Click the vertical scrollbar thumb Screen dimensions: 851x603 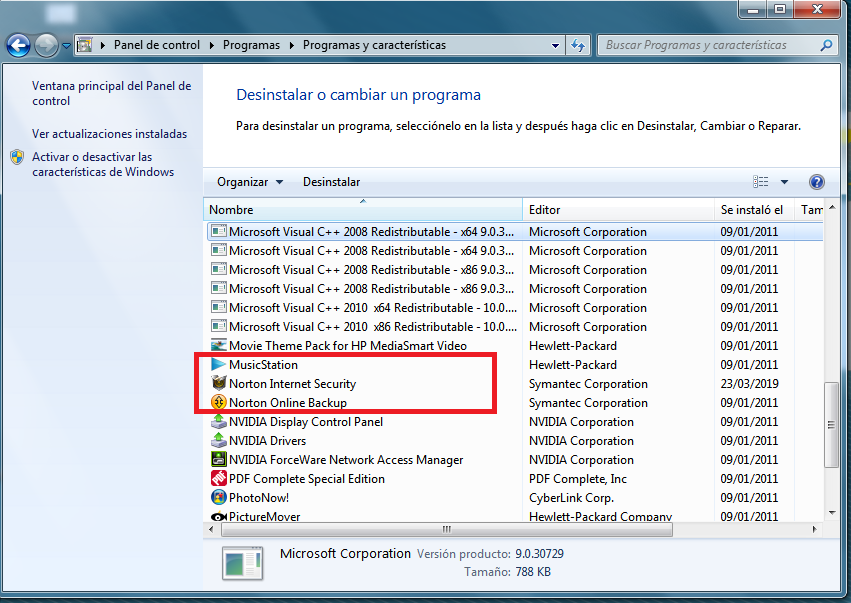831,424
